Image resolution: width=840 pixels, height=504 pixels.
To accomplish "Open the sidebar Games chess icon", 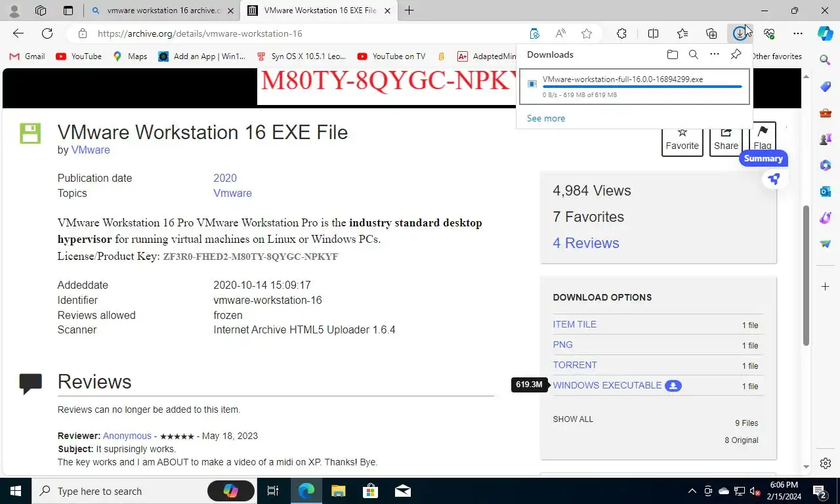I will click(x=826, y=139).
